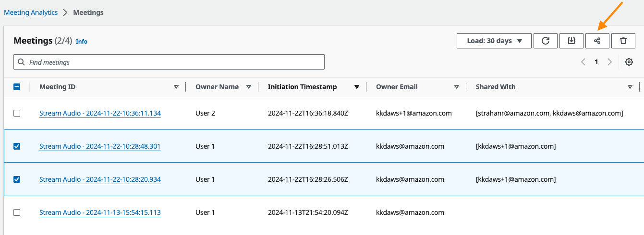Open the Load: 30 days dropdown
The image size is (644, 235).
tap(494, 41)
